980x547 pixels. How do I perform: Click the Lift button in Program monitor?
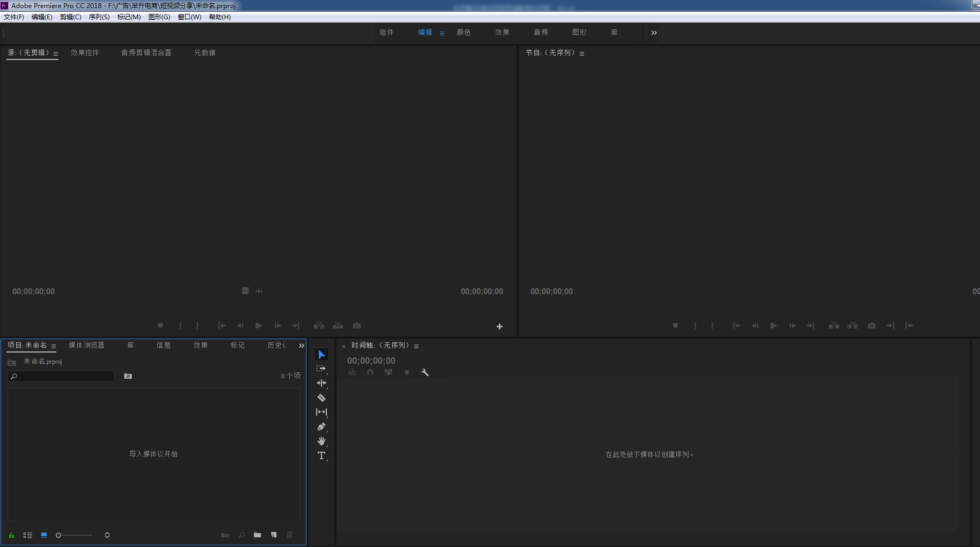coord(834,326)
